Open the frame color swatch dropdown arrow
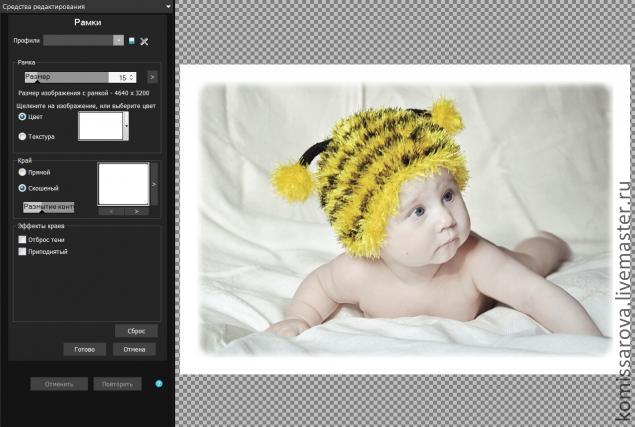 126,126
